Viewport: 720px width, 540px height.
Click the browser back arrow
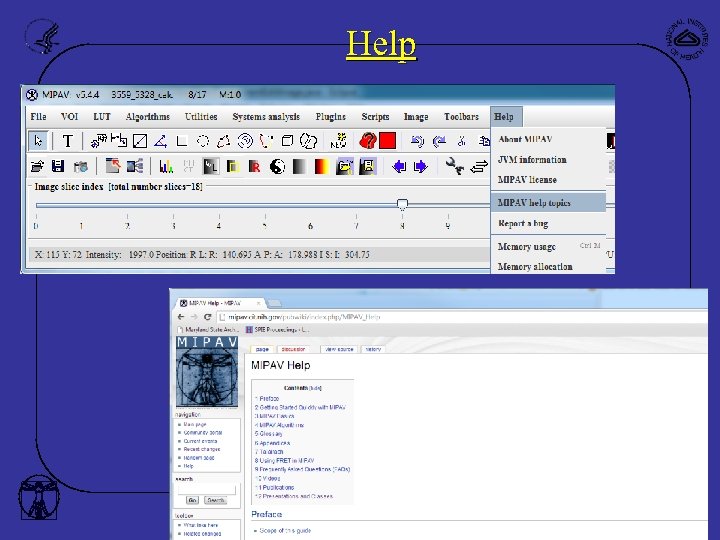point(181,317)
